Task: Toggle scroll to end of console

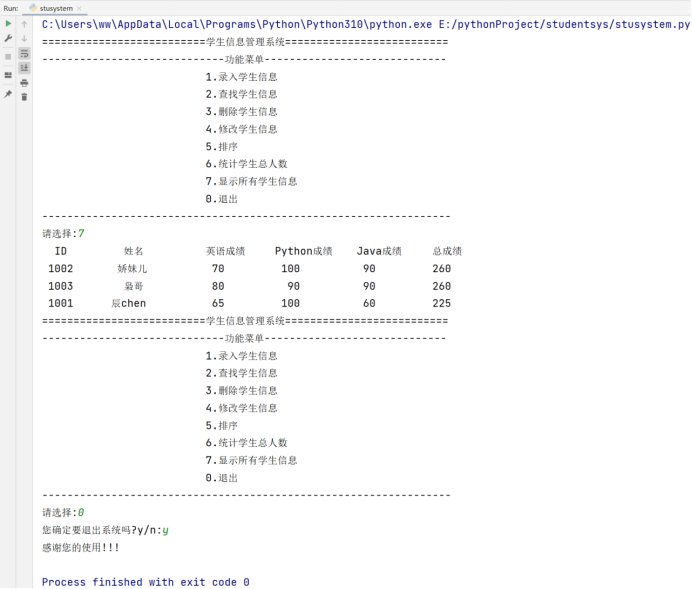Action: 24,68
